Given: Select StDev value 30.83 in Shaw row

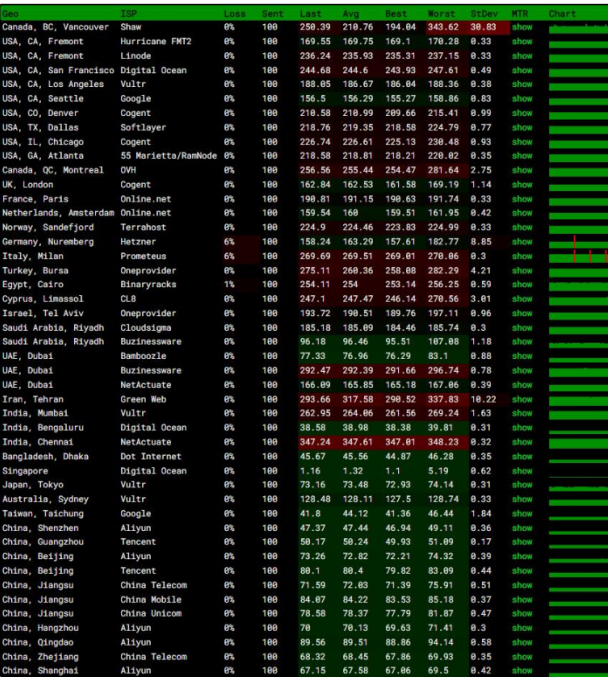Looking at the screenshot, I should pyautogui.click(x=484, y=27).
